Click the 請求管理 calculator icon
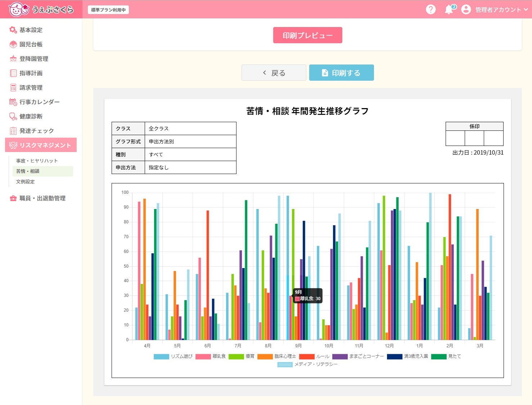 pyautogui.click(x=13, y=88)
